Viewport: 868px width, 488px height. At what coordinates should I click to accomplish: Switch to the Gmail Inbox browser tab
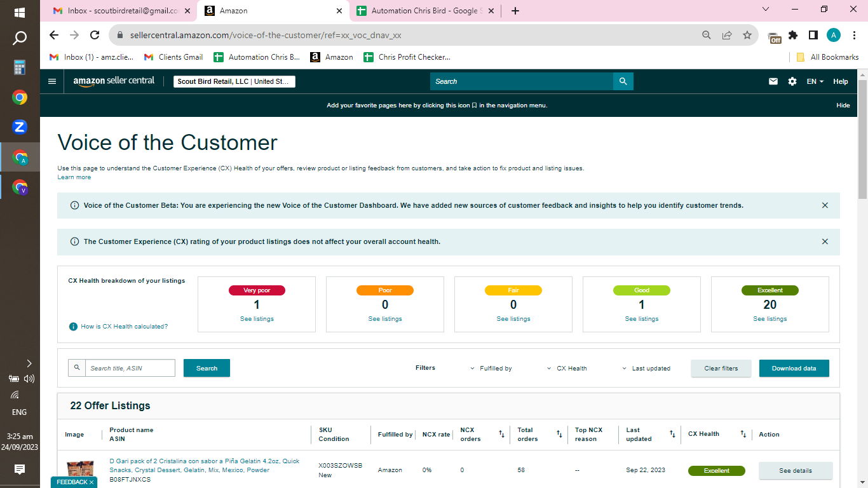tap(123, 11)
